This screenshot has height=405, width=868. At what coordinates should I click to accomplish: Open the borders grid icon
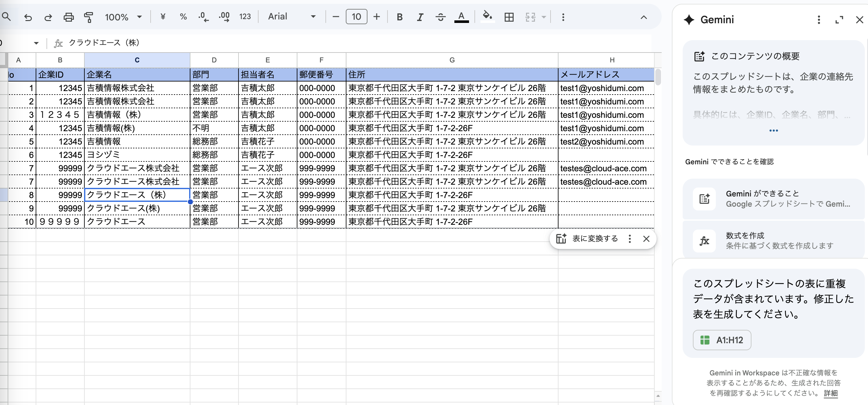[509, 17]
